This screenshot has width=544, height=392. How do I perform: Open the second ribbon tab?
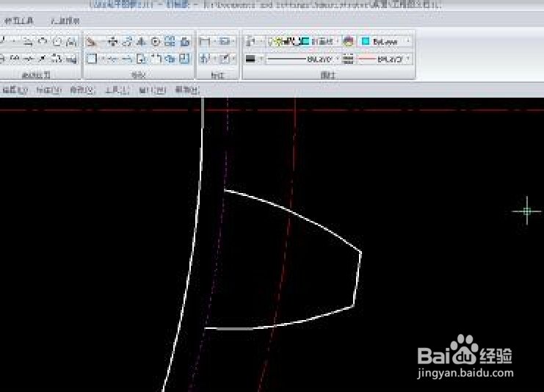coord(65,21)
